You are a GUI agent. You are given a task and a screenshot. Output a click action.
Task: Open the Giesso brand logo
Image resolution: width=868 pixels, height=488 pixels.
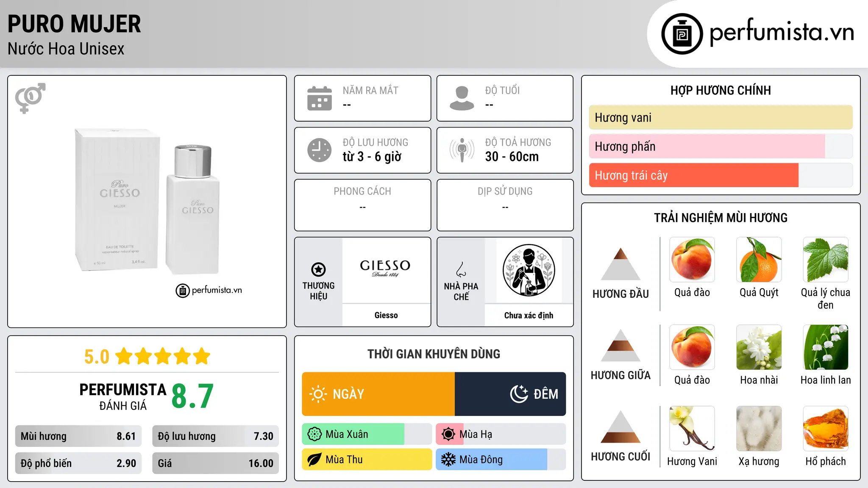click(385, 269)
